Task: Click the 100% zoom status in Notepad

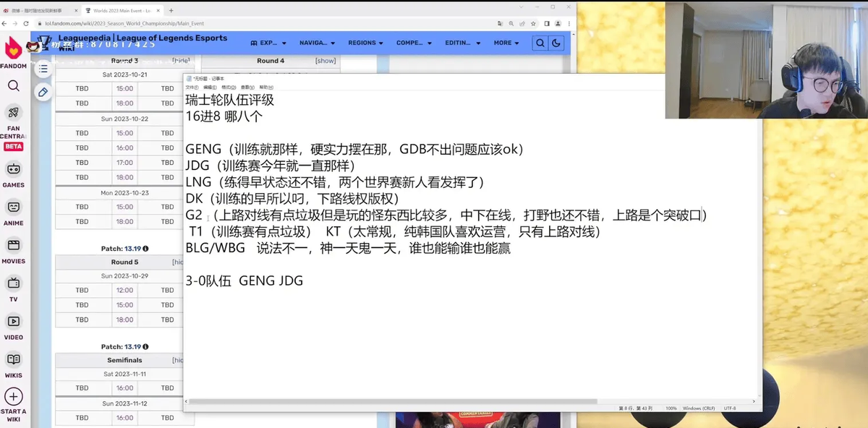Action: (671, 408)
